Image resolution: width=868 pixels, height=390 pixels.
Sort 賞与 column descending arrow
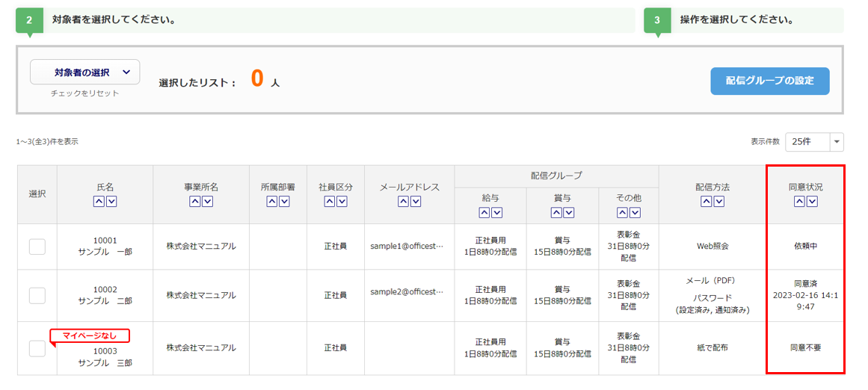569,213
